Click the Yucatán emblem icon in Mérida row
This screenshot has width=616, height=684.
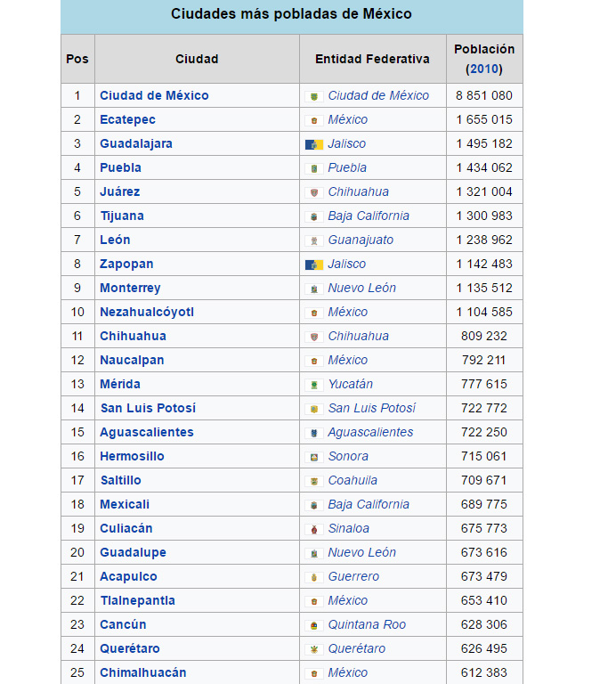(314, 385)
